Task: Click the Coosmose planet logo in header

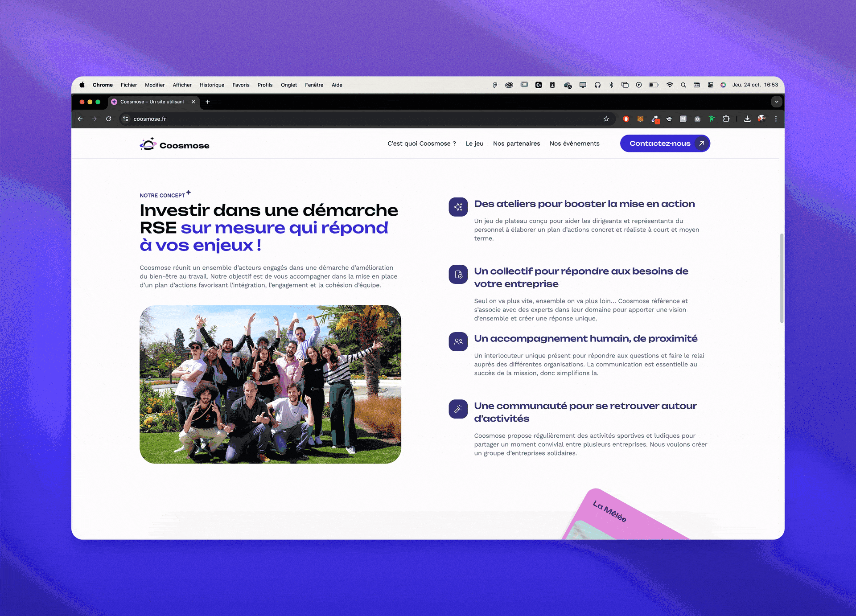Action: click(x=148, y=144)
